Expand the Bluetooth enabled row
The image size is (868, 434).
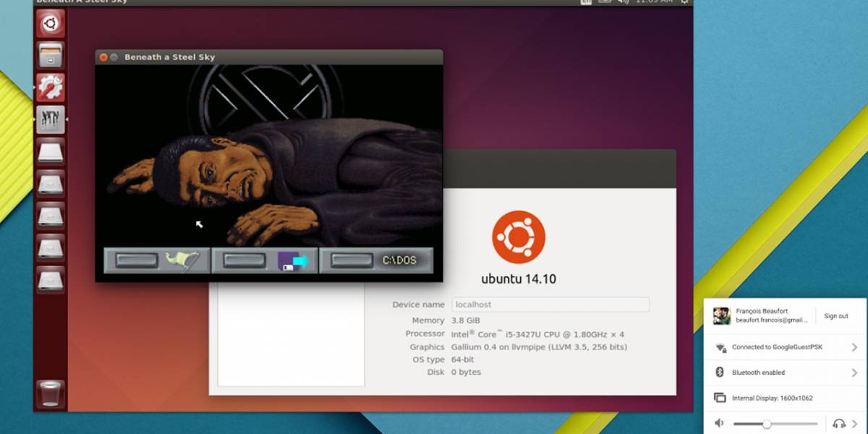pos(785,372)
